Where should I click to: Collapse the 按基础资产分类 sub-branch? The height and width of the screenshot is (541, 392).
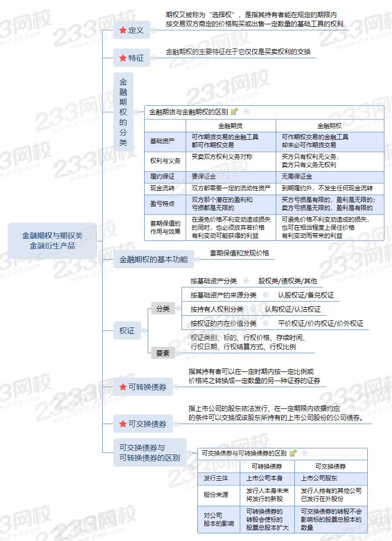[x=246, y=280]
